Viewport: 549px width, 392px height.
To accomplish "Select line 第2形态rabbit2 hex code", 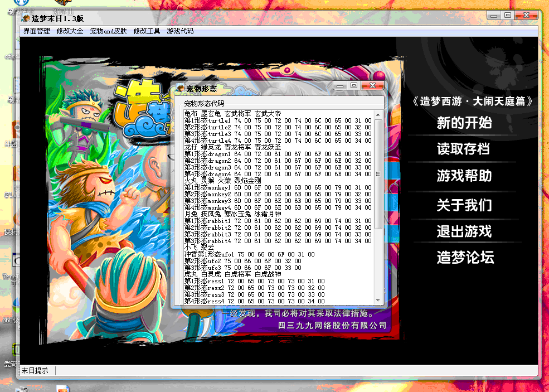I will point(278,228).
